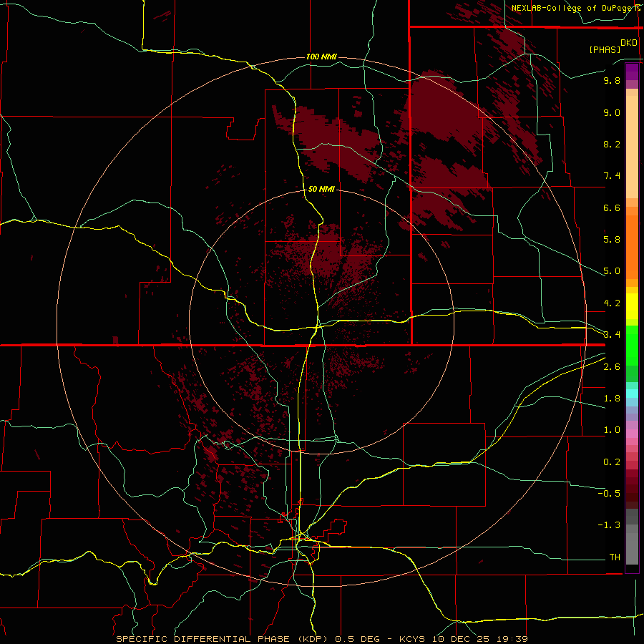Click the 2.6 value on color scale
644x644 pixels.
612,367
